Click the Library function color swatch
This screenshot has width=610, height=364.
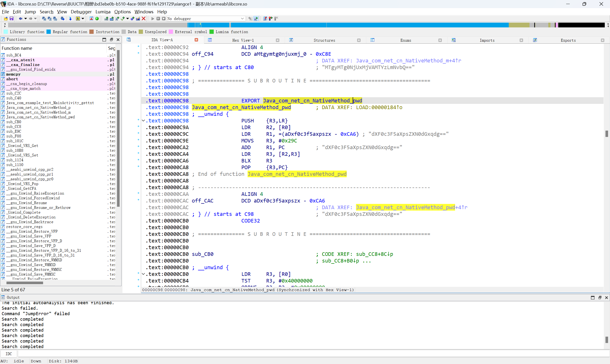coord(6,32)
